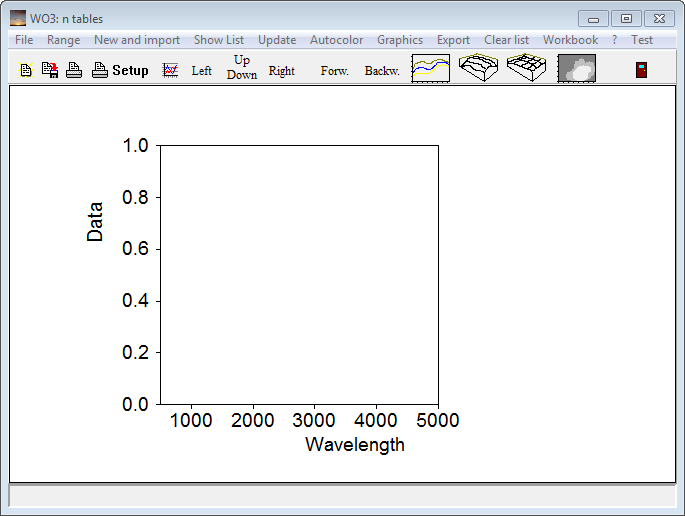Open the Export menu
Image resolution: width=685 pixels, height=516 pixels.
click(453, 40)
